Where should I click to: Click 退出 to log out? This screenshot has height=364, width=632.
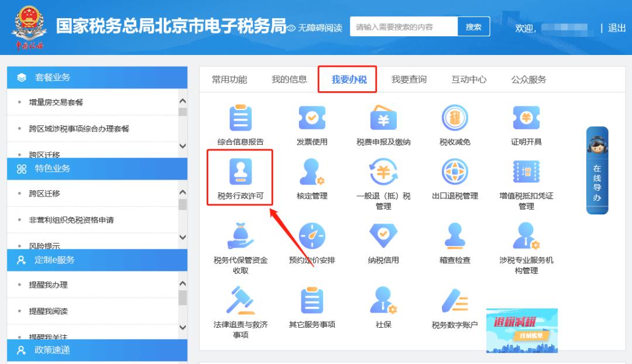tap(617, 28)
